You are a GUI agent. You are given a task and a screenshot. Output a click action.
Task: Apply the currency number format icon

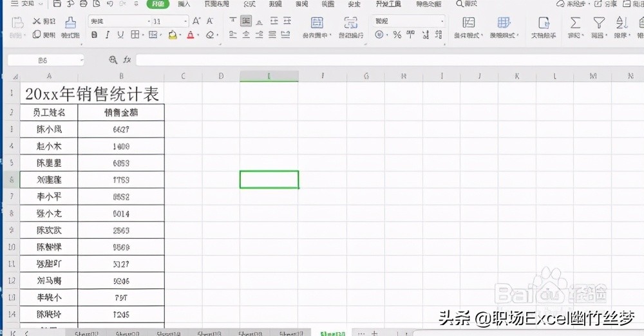[379, 35]
